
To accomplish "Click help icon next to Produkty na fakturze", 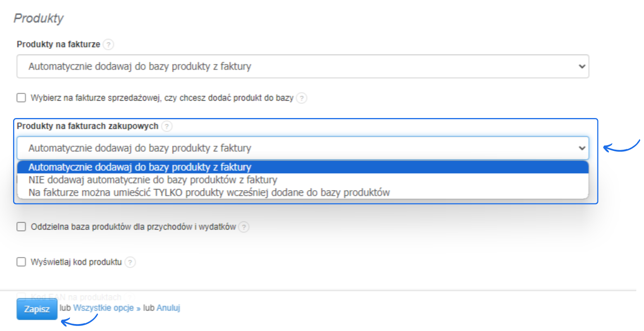I will (x=108, y=45).
